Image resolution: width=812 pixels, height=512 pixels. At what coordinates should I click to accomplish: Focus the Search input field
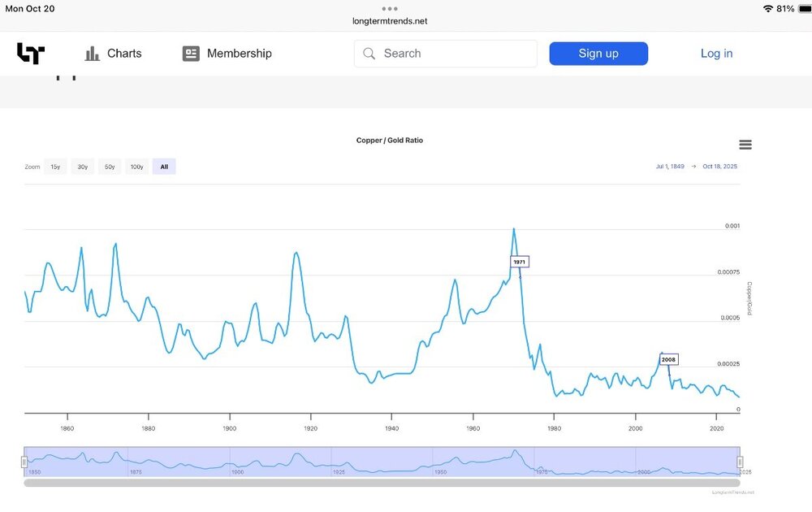[445, 54]
